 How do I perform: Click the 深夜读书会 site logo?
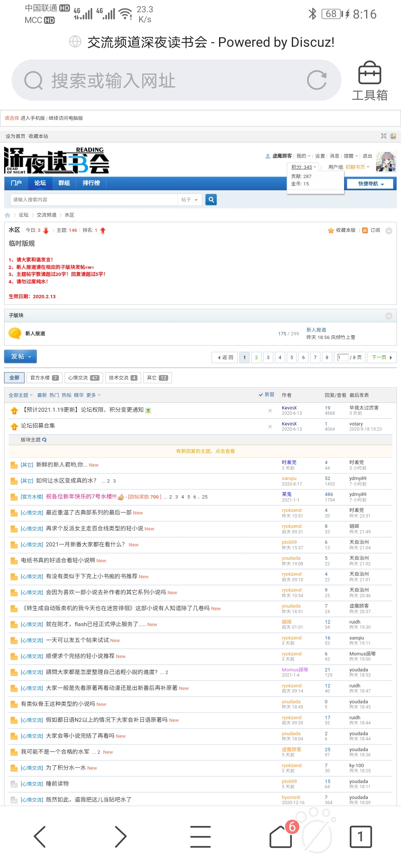(56, 161)
